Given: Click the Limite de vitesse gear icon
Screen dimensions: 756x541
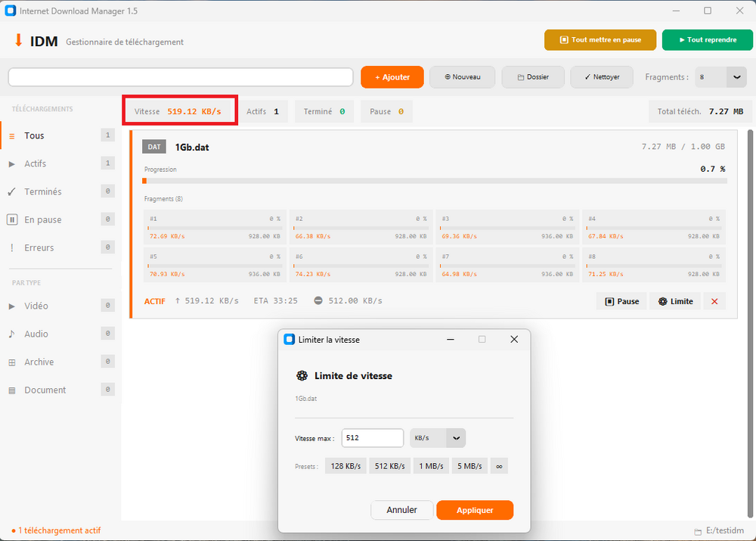Looking at the screenshot, I should 302,376.
